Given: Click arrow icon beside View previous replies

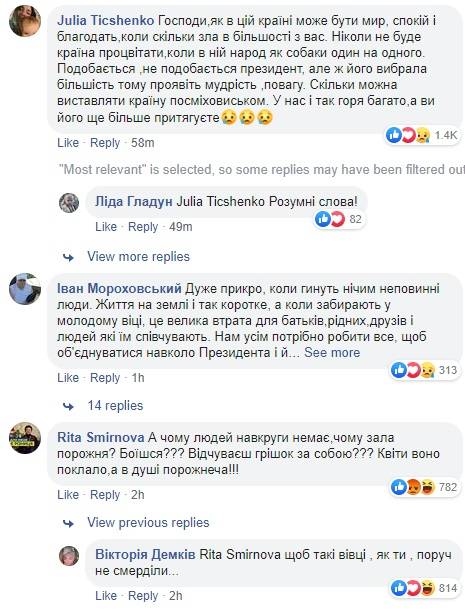Looking at the screenshot, I should click(68, 523).
